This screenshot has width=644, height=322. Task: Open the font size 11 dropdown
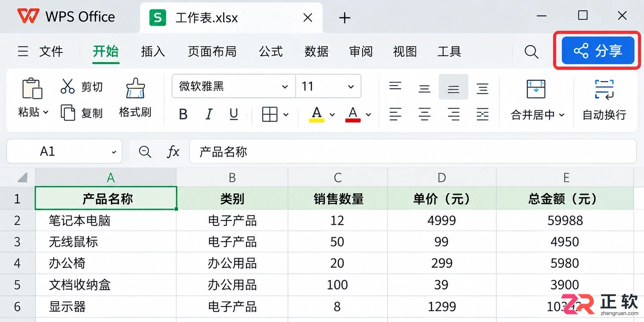click(x=351, y=86)
